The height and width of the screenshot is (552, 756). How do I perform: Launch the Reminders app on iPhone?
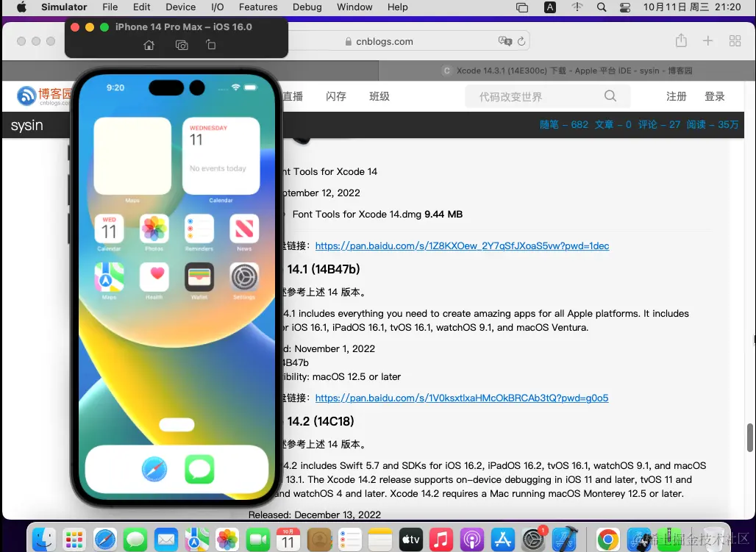[199, 229]
